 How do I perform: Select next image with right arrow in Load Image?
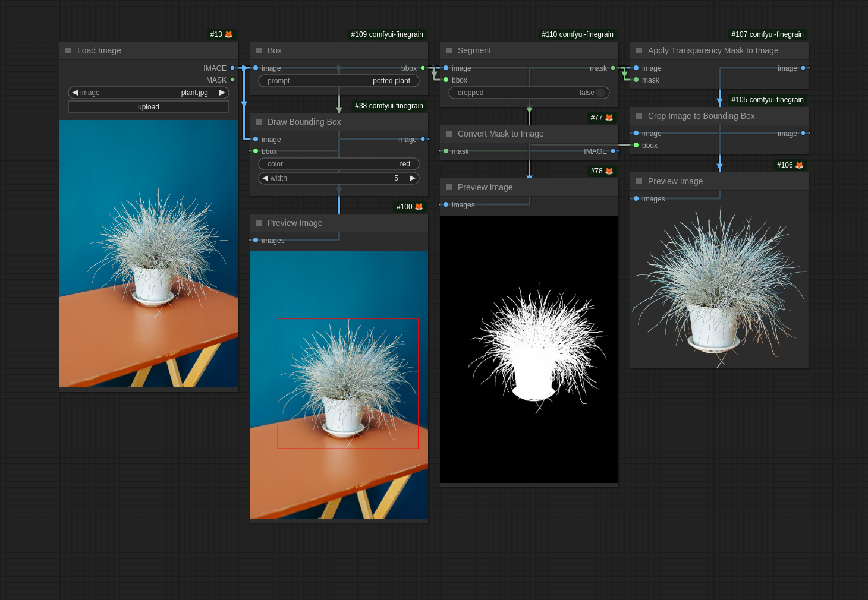tap(222, 93)
